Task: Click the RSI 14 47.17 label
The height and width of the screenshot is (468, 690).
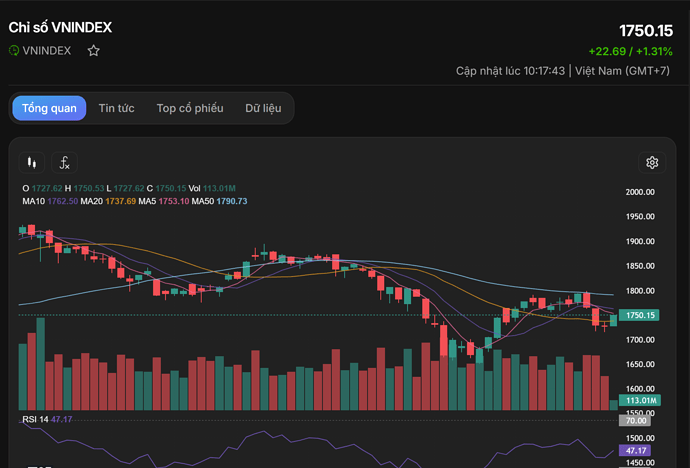Action: [x=47, y=419]
